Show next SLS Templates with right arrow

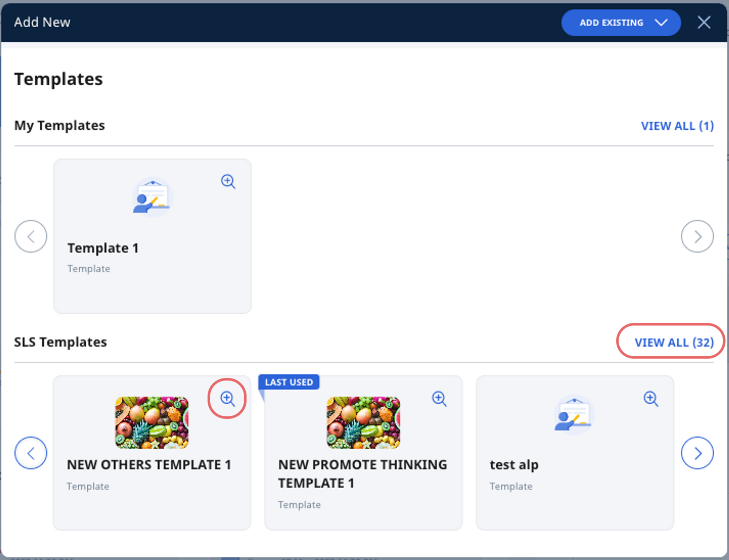click(x=698, y=453)
